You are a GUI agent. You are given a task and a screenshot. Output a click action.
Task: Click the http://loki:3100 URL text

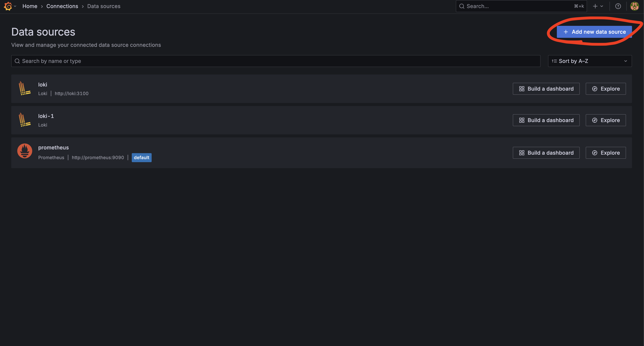point(71,93)
